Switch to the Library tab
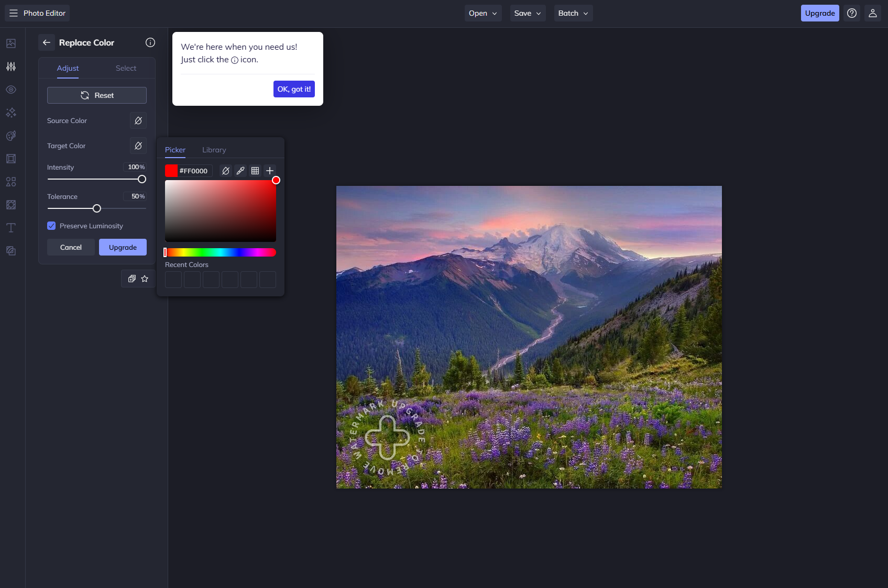 pyautogui.click(x=214, y=150)
